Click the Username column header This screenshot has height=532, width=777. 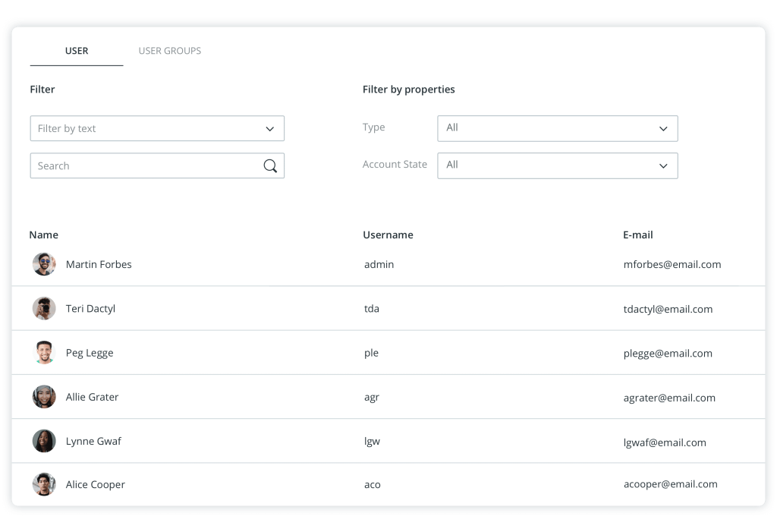388,235
